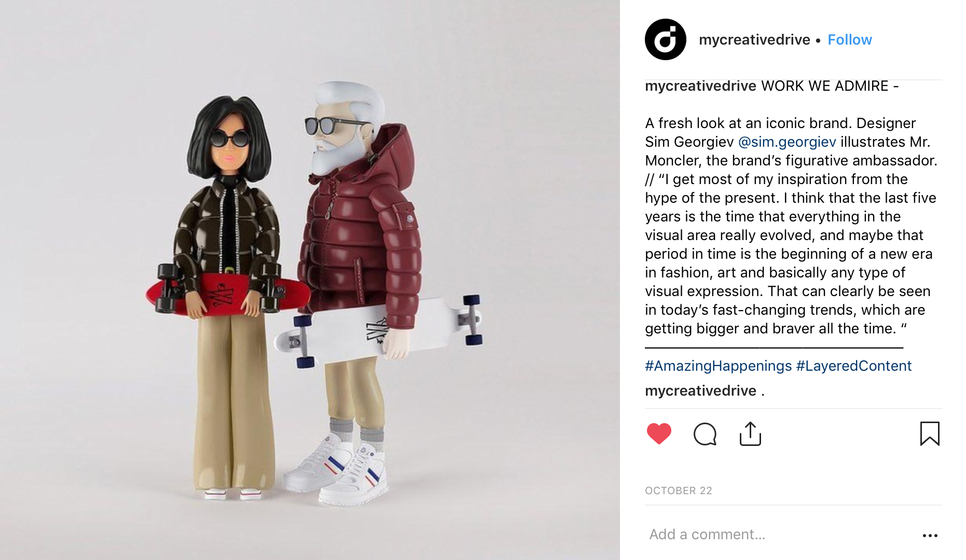Open the #LayeredContent hashtag
The width and height of the screenshot is (966, 560).
tap(853, 366)
